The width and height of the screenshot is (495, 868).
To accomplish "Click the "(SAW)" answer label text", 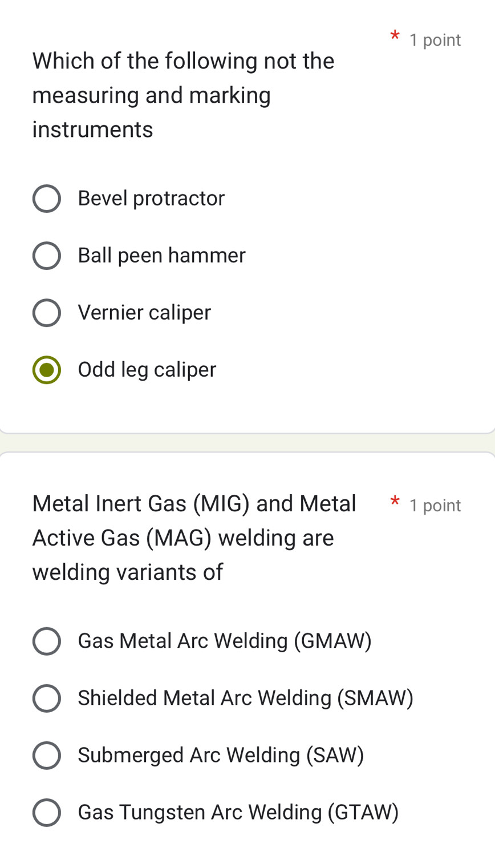I will pyautogui.click(x=335, y=756).
